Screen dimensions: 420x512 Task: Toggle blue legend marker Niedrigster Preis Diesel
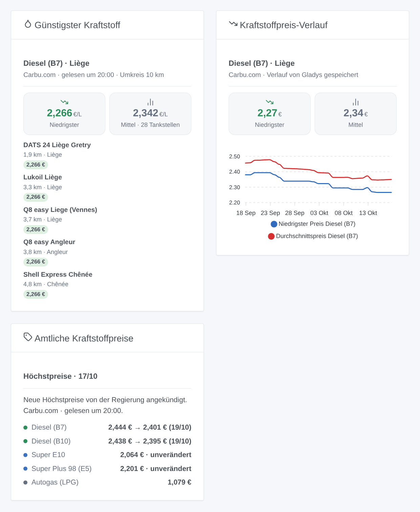(x=274, y=224)
